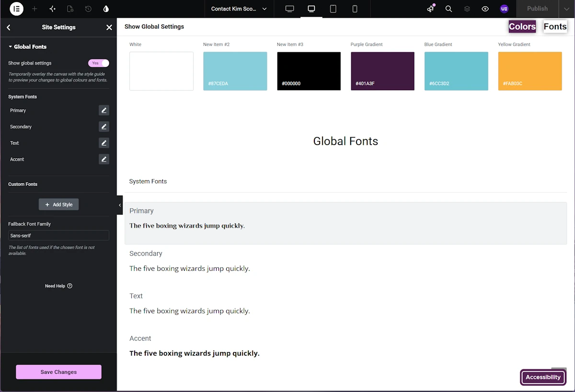Switch to widescreen monitor preview
Image resolution: width=575 pixels, height=392 pixels.
pyautogui.click(x=289, y=9)
